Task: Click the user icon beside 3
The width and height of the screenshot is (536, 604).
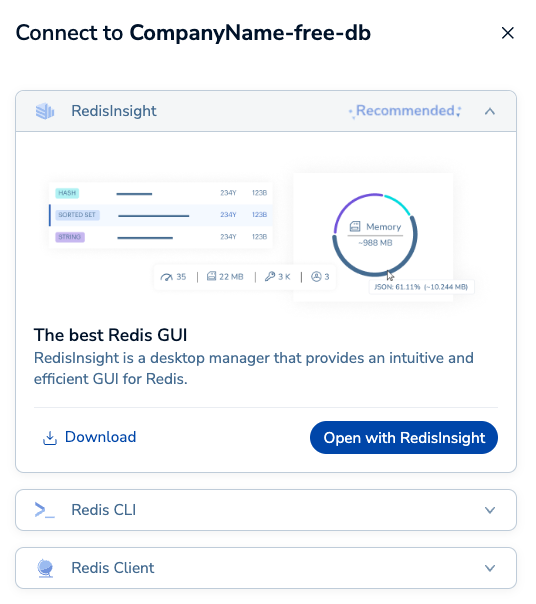Action: click(x=316, y=277)
